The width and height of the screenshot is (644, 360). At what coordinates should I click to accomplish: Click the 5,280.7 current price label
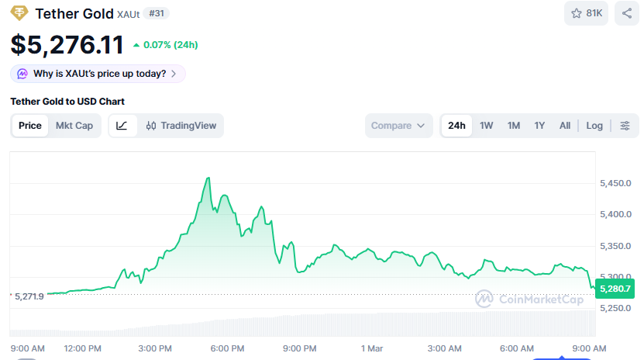(x=615, y=289)
